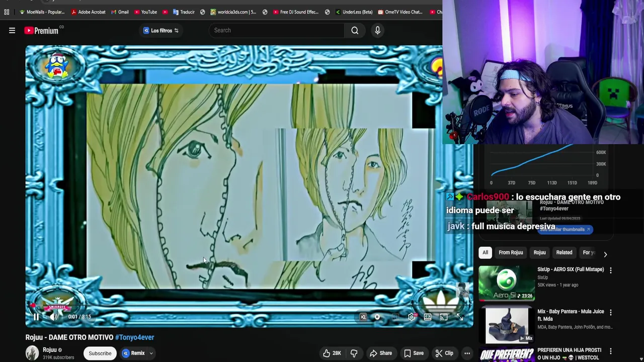This screenshot has height=362, width=644.
Task: Open Adobe Acrobat bookmark
Action: (x=89, y=12)
